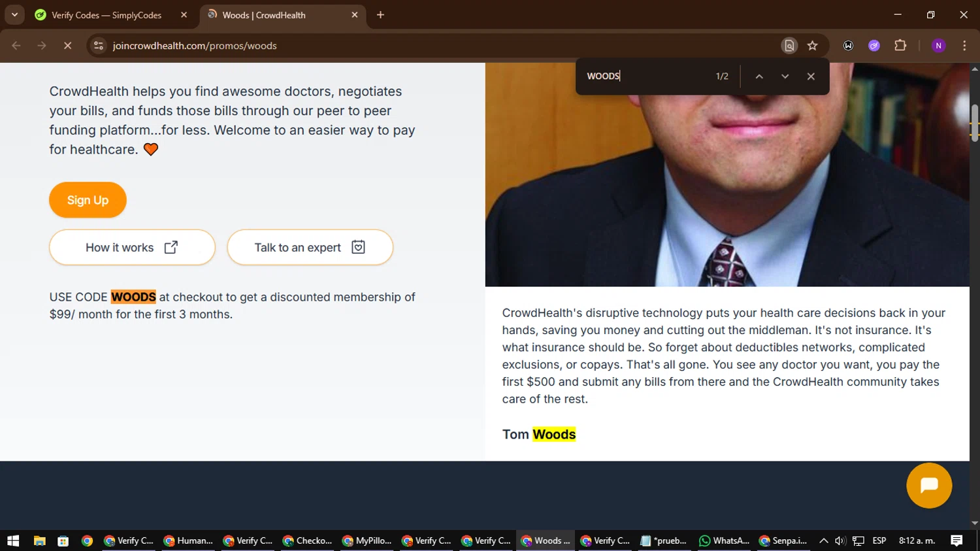This screenshot has width=980, height=551.
Task: Open the Windows Start menu
Action: tap(13, 541)
